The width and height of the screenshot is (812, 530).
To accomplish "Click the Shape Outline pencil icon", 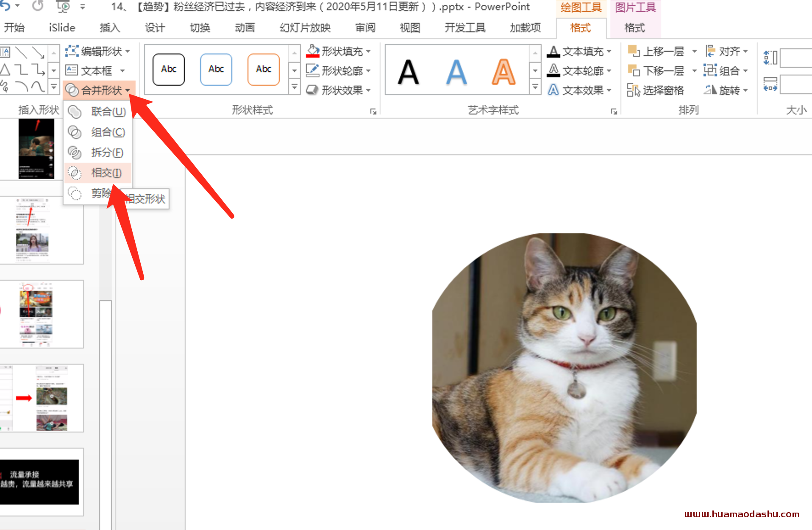I will (313, 70).
